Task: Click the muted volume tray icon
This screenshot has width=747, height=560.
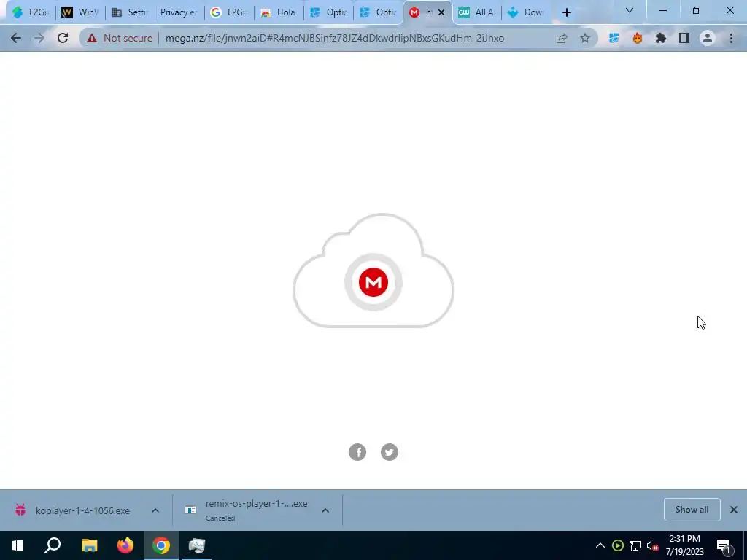Action: (x=653, y=545)
